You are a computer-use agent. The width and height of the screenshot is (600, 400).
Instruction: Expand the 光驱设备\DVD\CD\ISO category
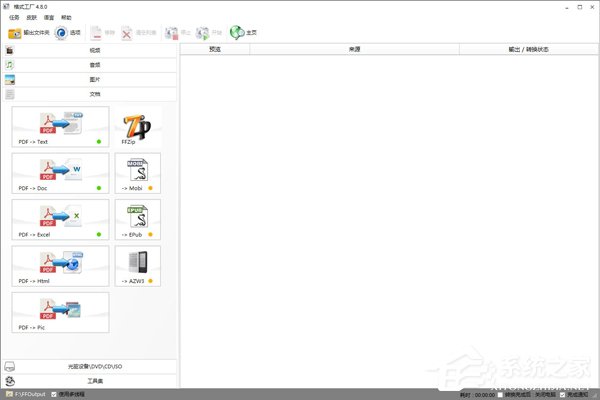(90, 366)
